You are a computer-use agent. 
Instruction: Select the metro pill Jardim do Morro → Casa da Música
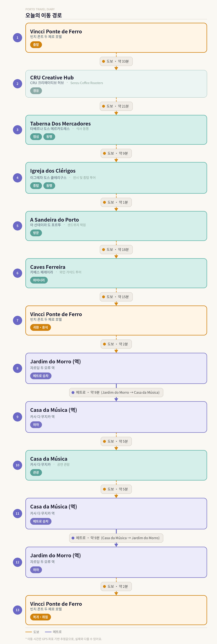click(116, 392)
